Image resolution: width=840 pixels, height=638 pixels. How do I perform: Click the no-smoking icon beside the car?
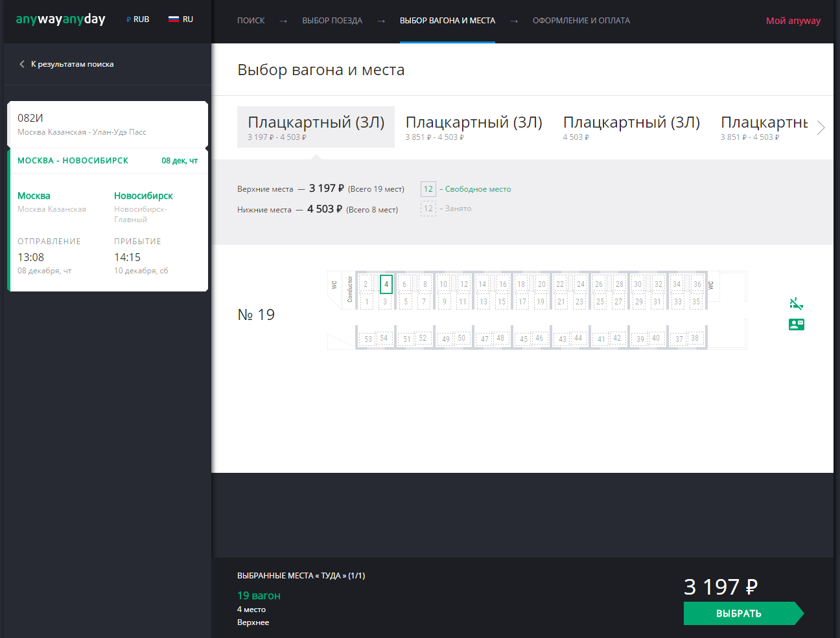point(796,303)
